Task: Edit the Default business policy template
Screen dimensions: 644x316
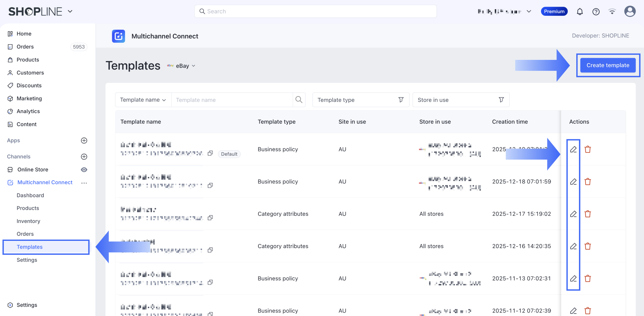Action: (573, 149)
